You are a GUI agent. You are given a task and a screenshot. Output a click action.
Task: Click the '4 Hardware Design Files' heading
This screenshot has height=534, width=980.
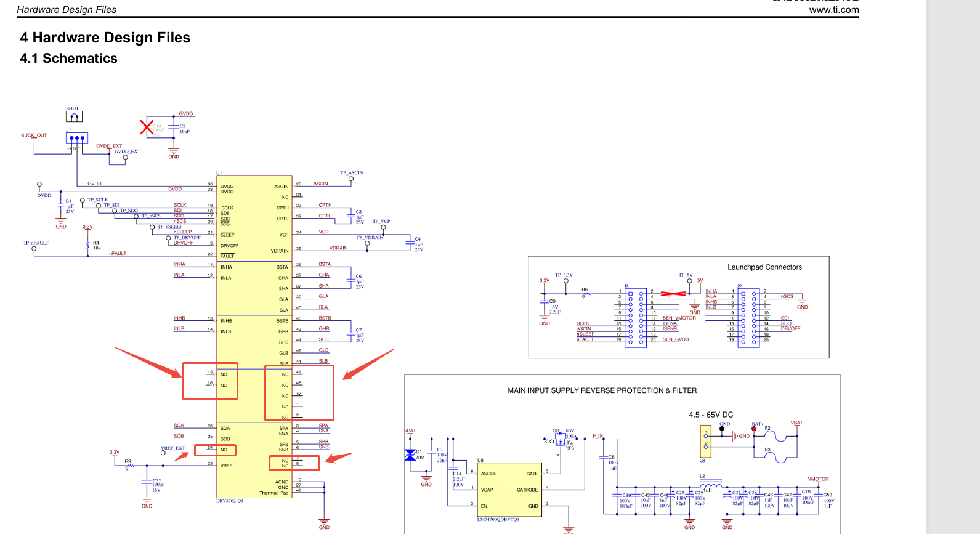click(105, 38)
